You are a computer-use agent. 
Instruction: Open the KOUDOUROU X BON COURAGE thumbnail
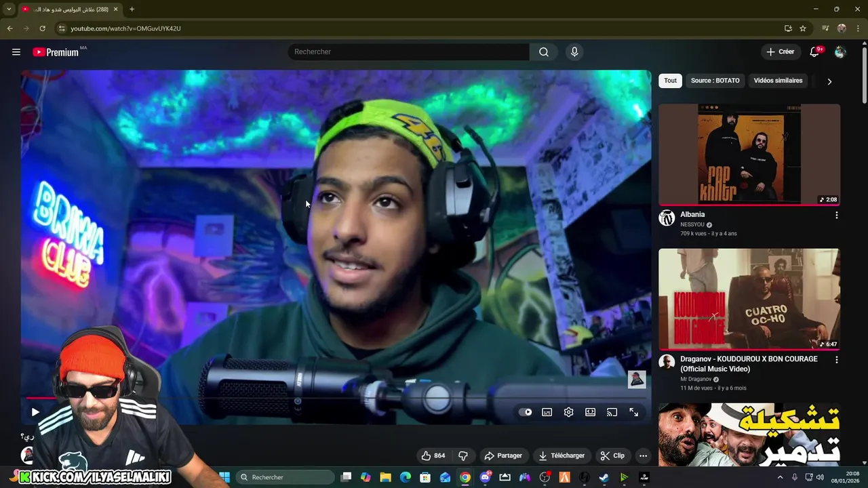point(749,298)
